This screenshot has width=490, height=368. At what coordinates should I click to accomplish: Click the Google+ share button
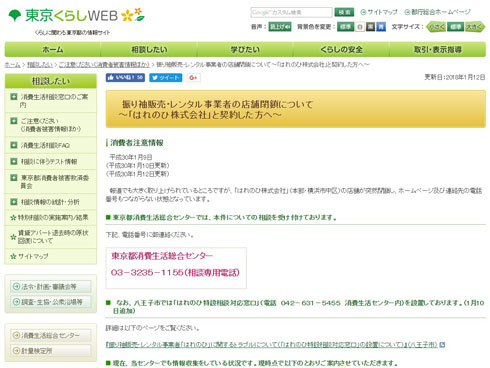coord(193,78)
